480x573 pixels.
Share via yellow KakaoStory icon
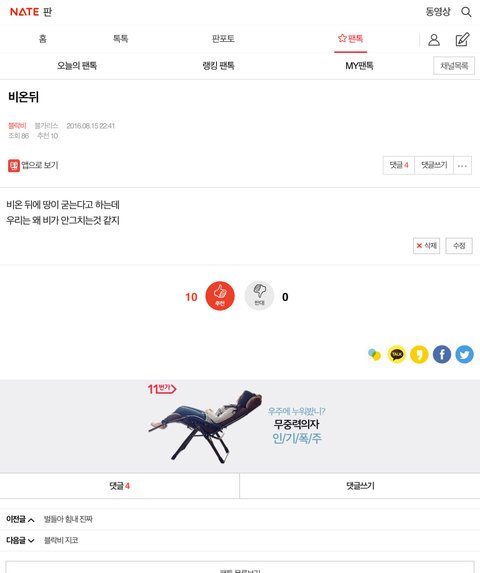click(419, 354)
